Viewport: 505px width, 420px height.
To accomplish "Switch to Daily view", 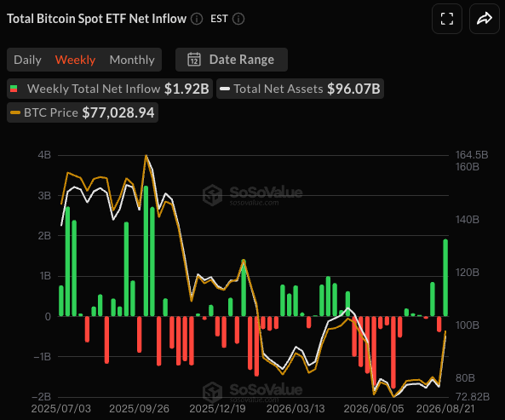I will [x=28, y=60].
